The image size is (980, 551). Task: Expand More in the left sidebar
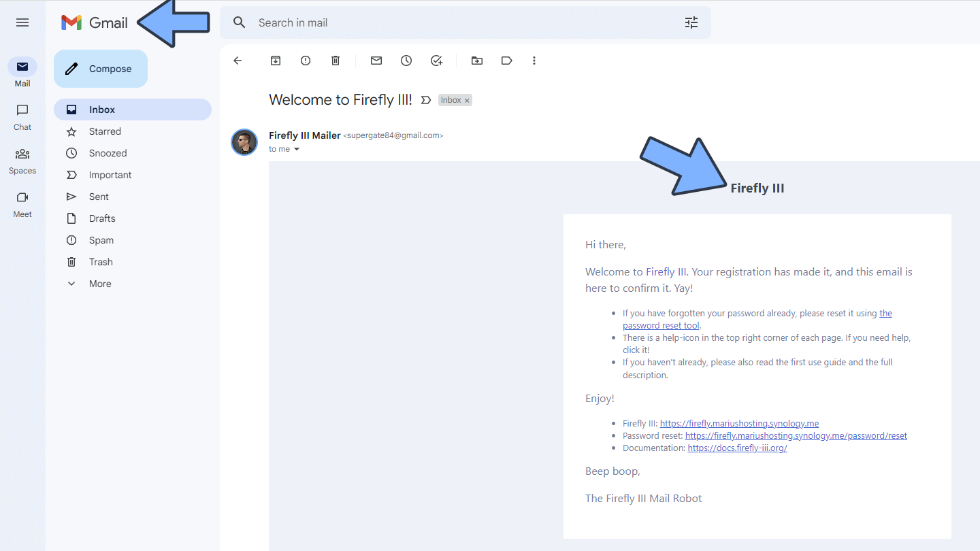click(x=100, y=284)
